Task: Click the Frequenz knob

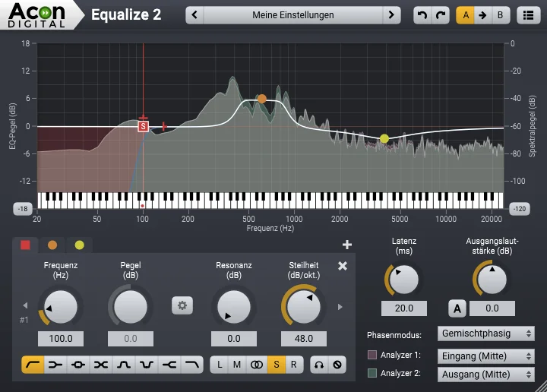Action: tap(61, 307)
